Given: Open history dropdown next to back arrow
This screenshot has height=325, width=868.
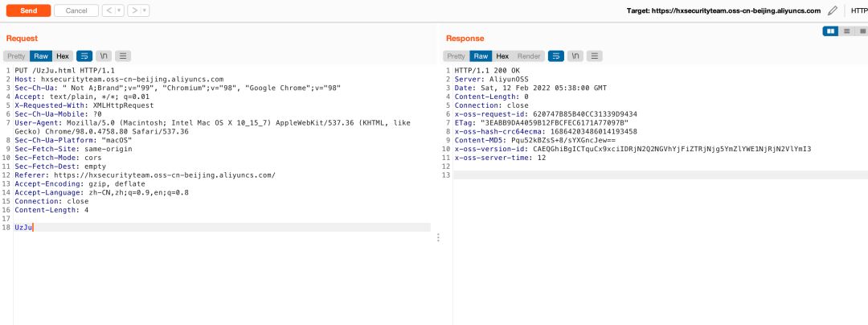Looking at the screenshot, I should [119, 10].
